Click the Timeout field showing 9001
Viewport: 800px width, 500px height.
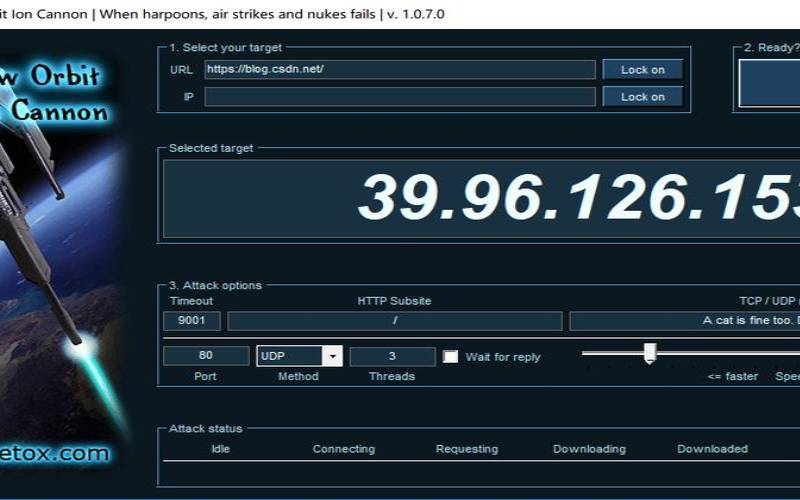click(192, 321)
